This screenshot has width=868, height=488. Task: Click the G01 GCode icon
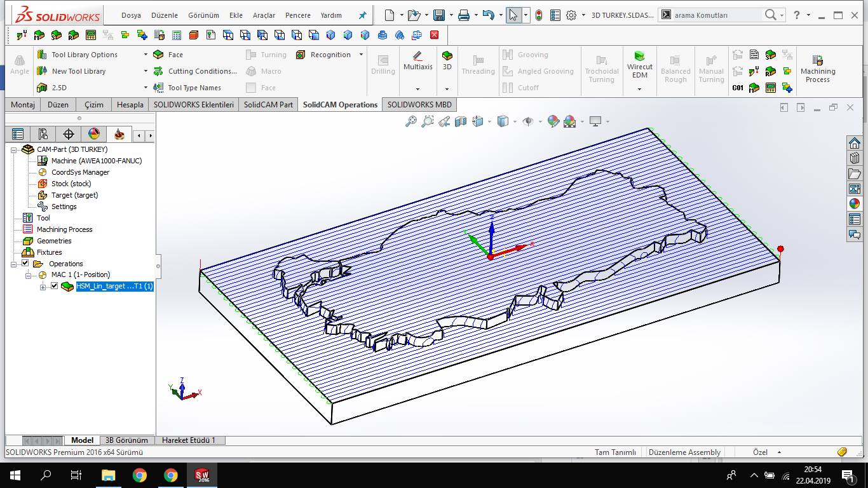click(x=738, y=88)
